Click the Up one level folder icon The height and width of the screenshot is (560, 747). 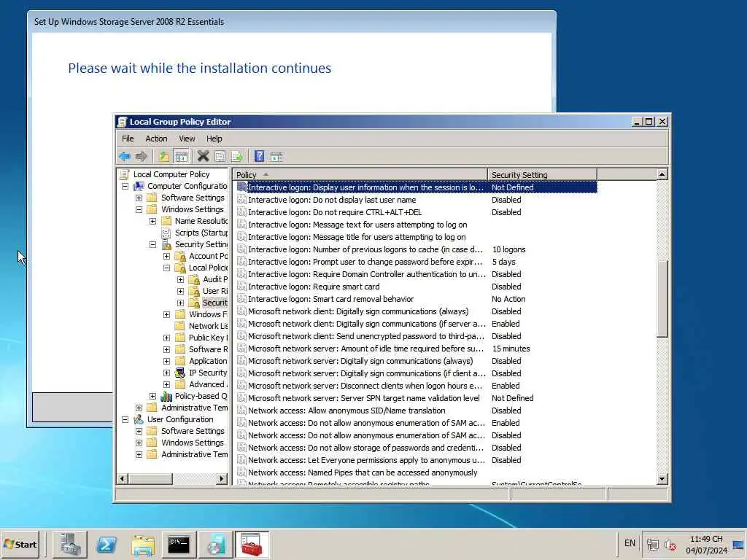[x=164, y=156]
